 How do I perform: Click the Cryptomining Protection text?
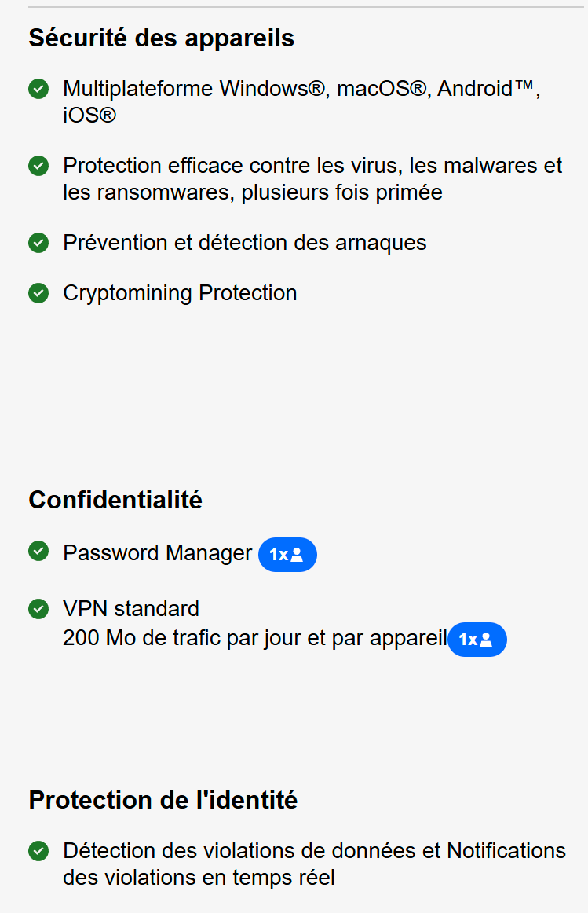pos(180,294)
